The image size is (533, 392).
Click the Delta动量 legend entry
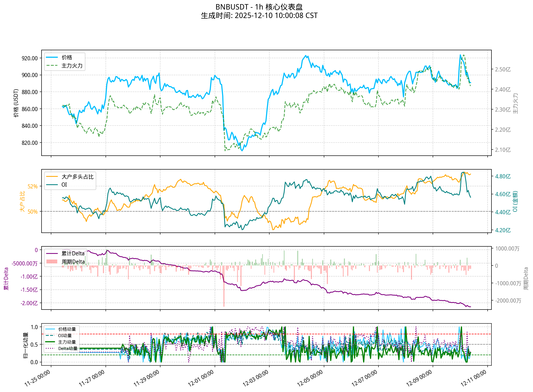coord(68,348)
